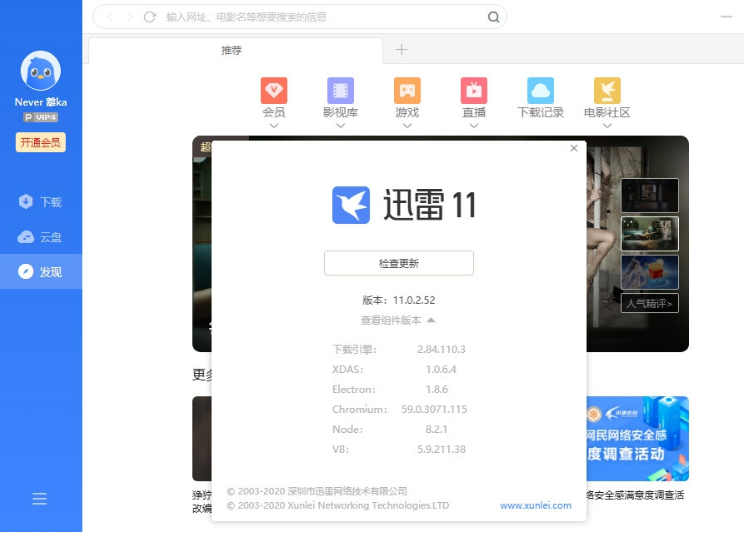Image resolution: width=744 pixels, height=535 pixels.
Task: Open the 网民网络安全感 survey banner card
Action: click(x=637, y=439)
